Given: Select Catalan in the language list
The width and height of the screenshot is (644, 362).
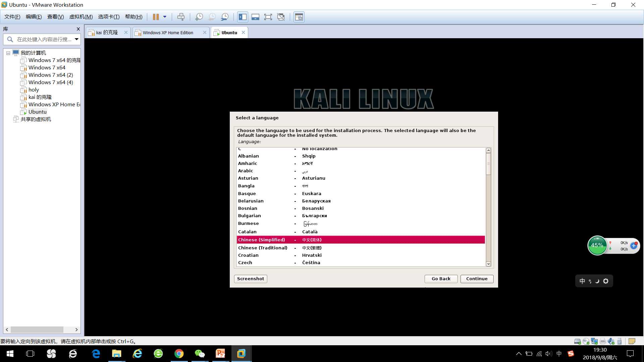Looking at the screenshot, I should [x=361, y=232].
